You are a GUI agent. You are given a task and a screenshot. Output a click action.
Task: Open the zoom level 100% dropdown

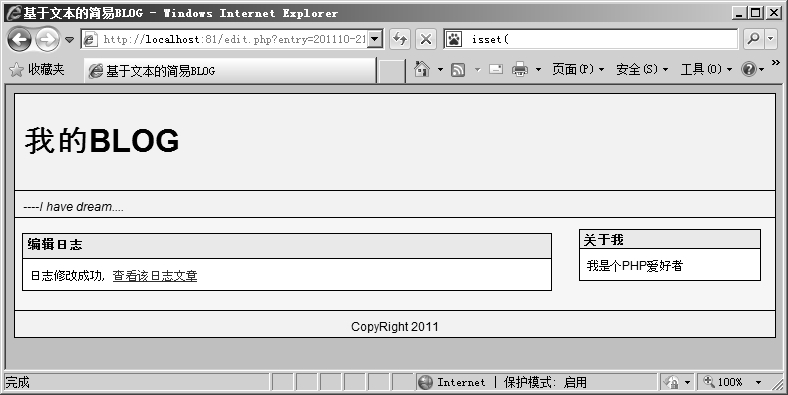pyautogui.click(x=733, y=382)
